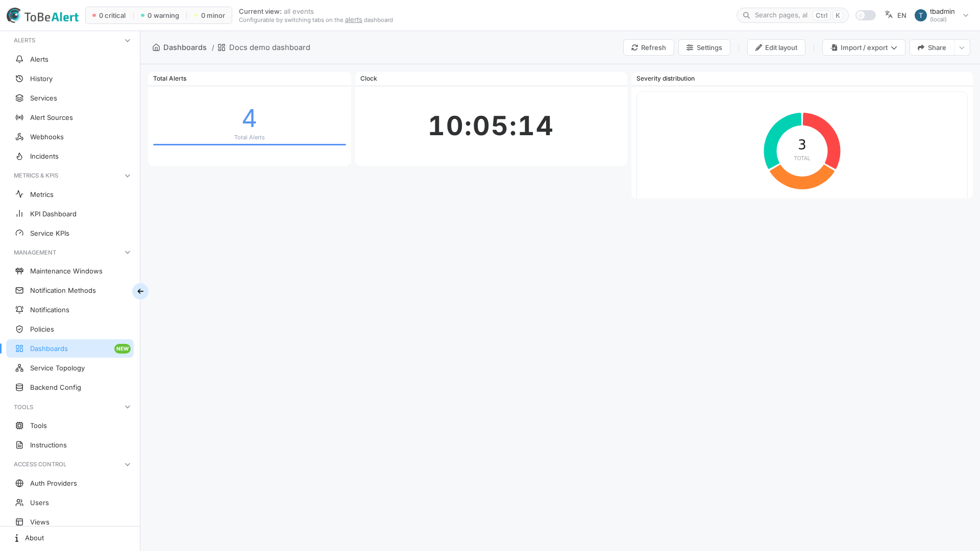Viewport: 980px width, 551px height.
Task: Collapse the TOOLS section
Action: (128, 407)
